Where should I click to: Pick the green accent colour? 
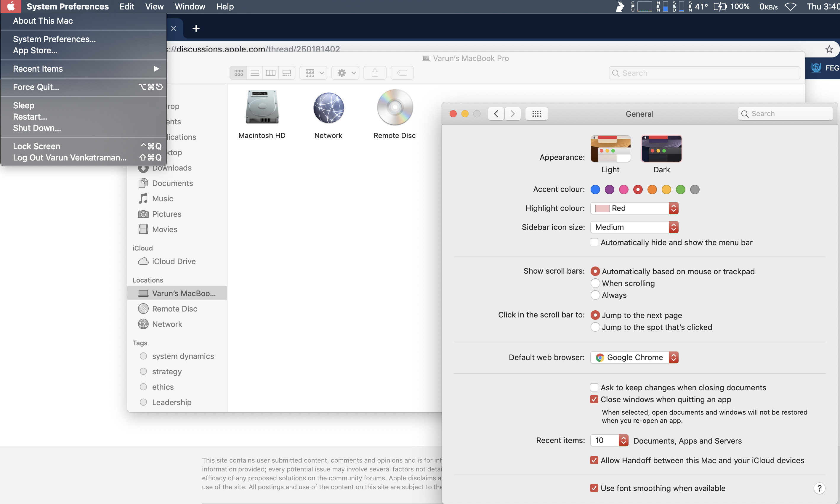click(680, 190)
